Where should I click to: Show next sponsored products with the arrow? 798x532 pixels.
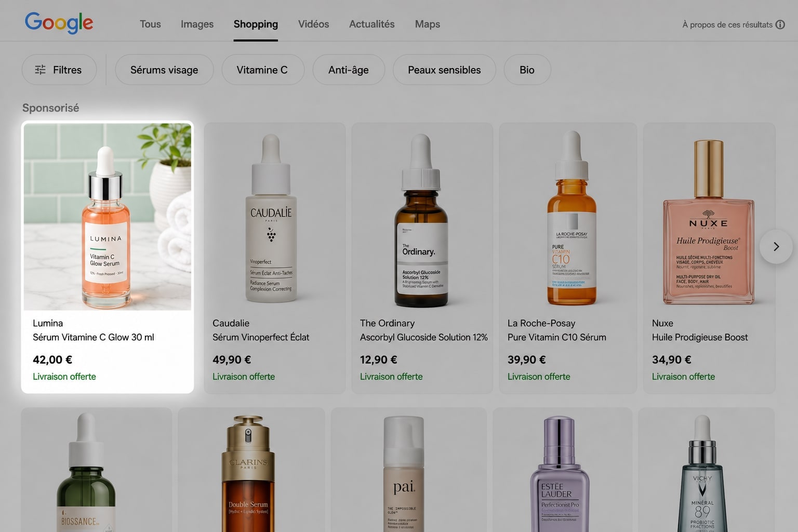coord(776,247)
